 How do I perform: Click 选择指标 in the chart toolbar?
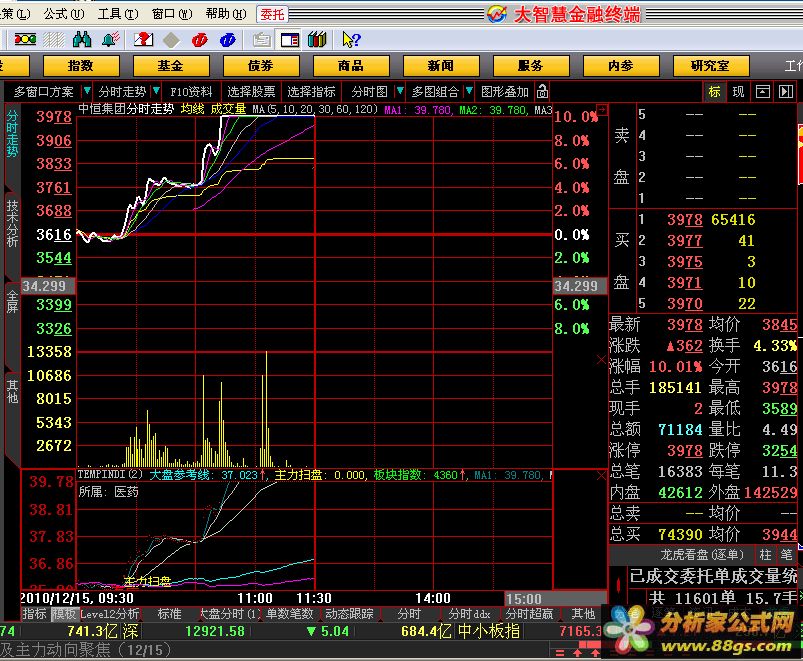tap(311, 92)
